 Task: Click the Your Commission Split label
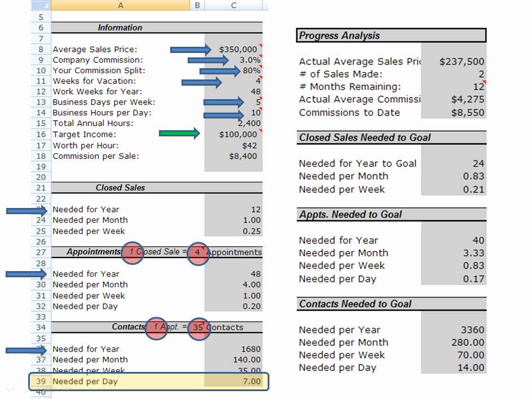click(x=99, y=70)
